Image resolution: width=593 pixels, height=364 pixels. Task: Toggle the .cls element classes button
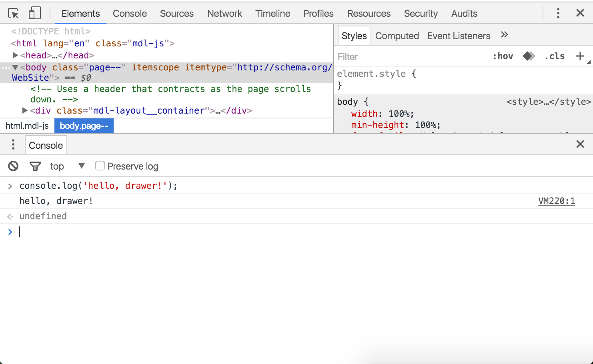point(554,56)
